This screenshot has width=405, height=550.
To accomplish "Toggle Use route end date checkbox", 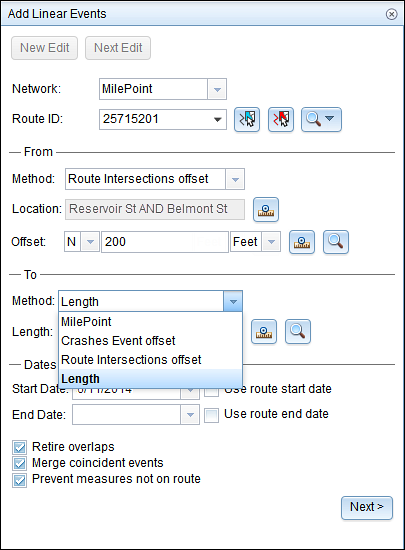I will (x=211, y=415).
